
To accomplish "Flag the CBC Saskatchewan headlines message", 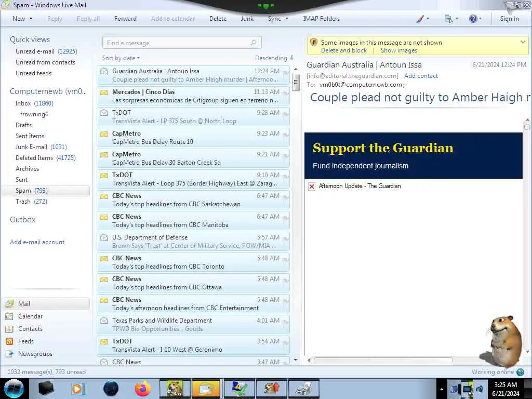I will click(285, 197).
